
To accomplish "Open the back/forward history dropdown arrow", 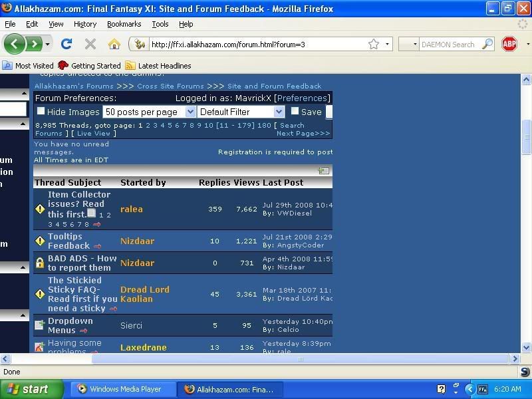I will pos(47,44).
